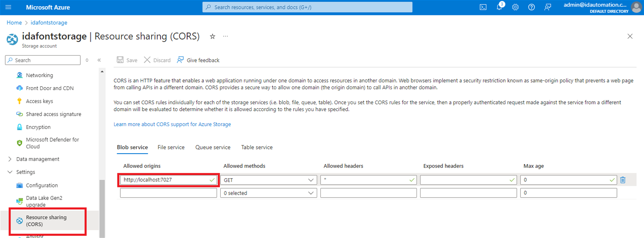Open idafontstorage breadcrumb link
Screen dimensions: 644x238
(x=49, y=23)
